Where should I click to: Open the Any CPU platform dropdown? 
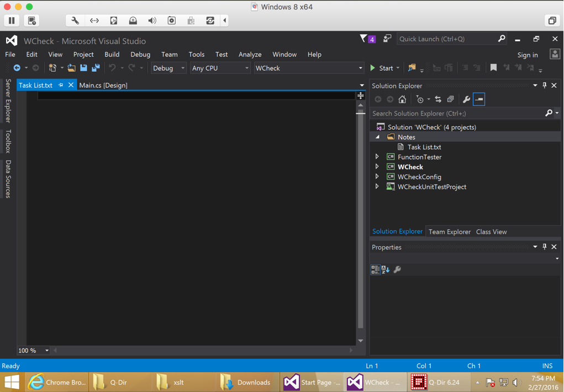[220, 68]
